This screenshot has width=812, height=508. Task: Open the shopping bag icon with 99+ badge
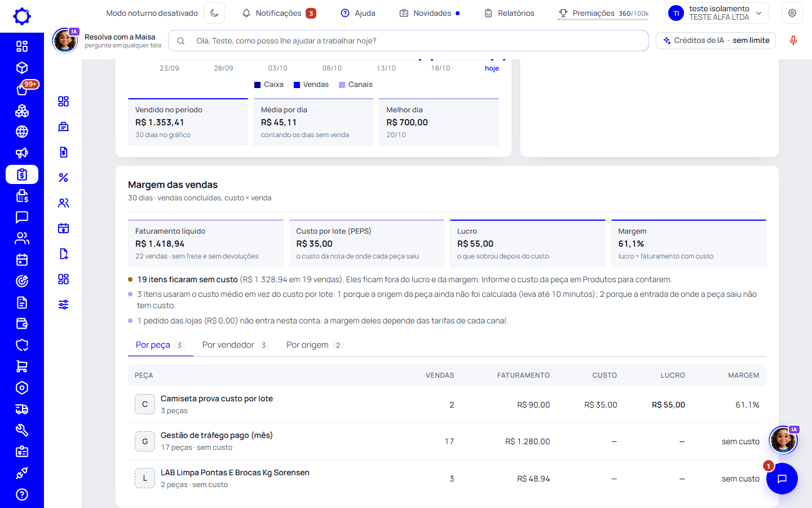22,89
